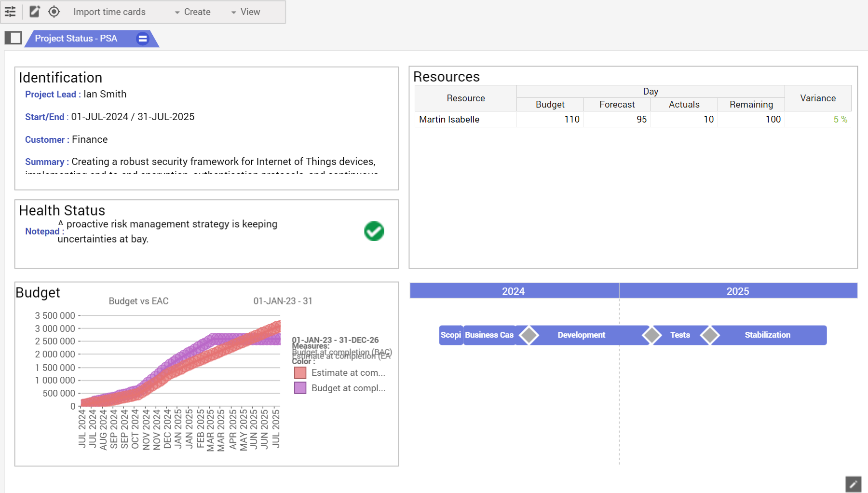The image size is (868, 493).
Task: Toggle visibility of Estimate at completion series
Action: (300, 372)
